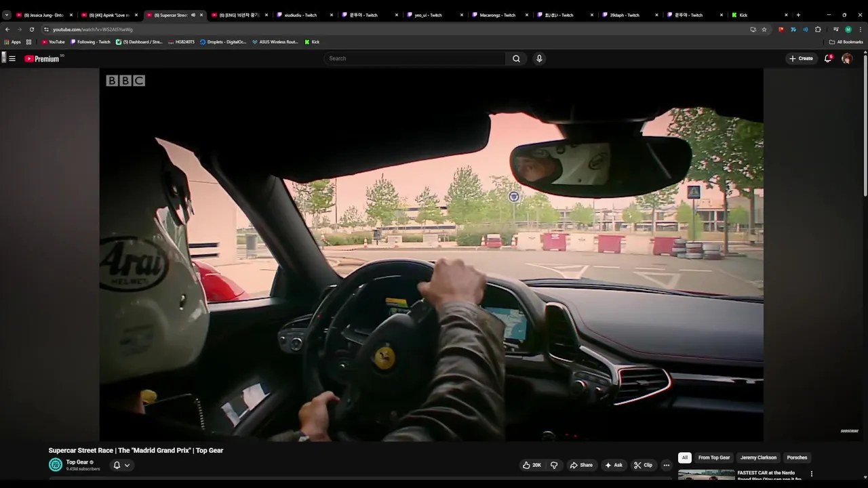Image resolution: width=868 pixels, height=488 pixels.
Task: Switch to the Kick tab
Action: tap(759, 15)
